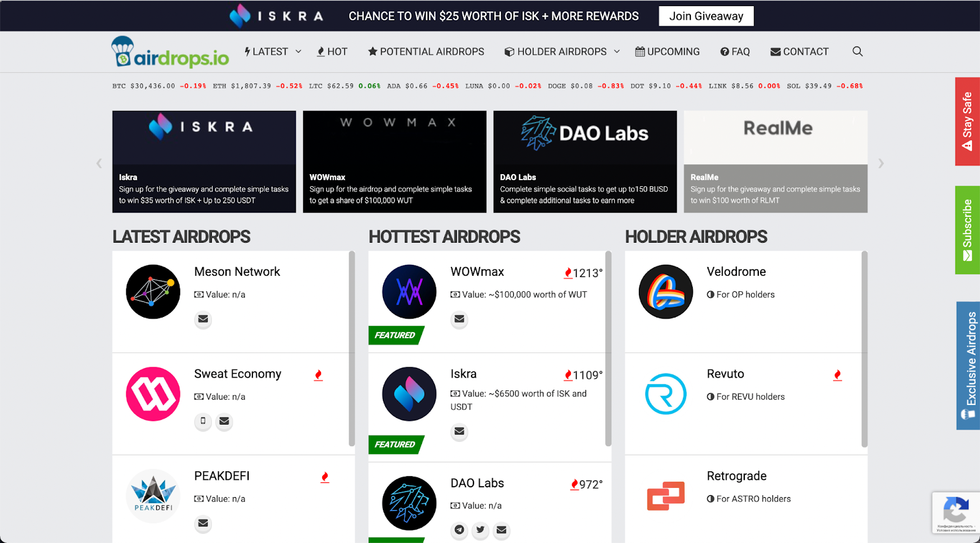The height and width of the screenshot is (543, 980).
Task: Open the HOT menu item
Action: click(332, 51)
